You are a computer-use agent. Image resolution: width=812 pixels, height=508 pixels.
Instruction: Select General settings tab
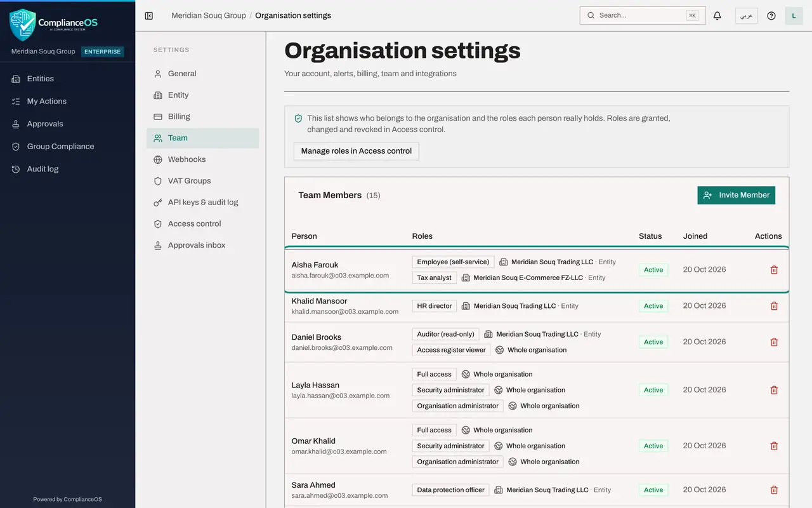203,74
